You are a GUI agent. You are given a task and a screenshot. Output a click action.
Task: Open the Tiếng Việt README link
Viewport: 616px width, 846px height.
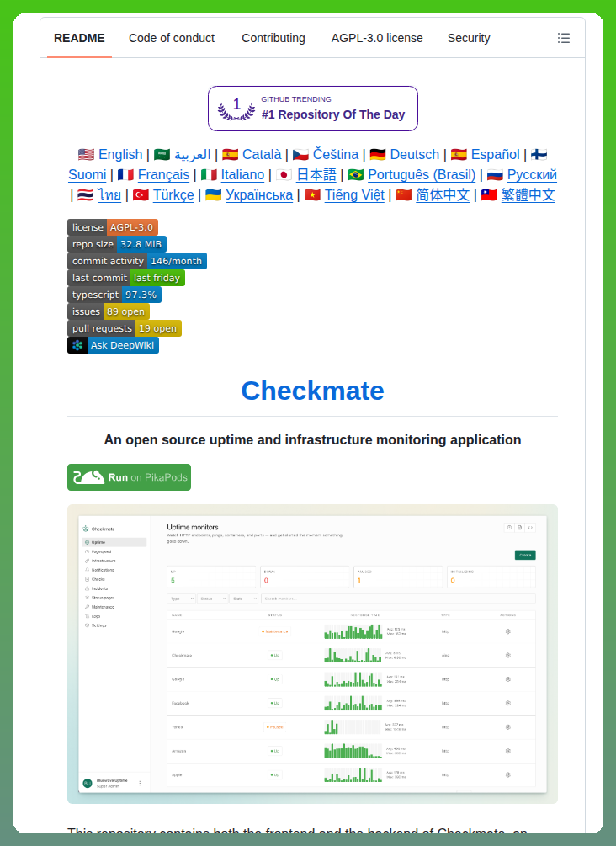coord(354,194)
